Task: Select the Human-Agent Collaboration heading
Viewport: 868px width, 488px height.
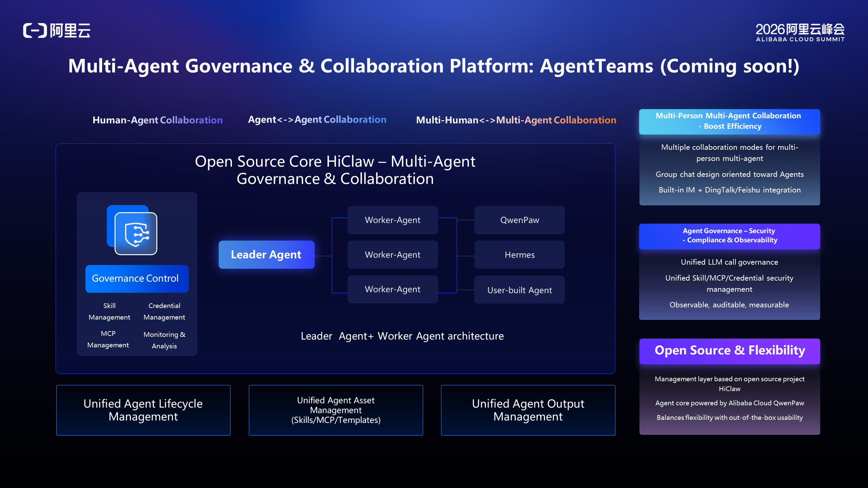Action: point(158,120)
